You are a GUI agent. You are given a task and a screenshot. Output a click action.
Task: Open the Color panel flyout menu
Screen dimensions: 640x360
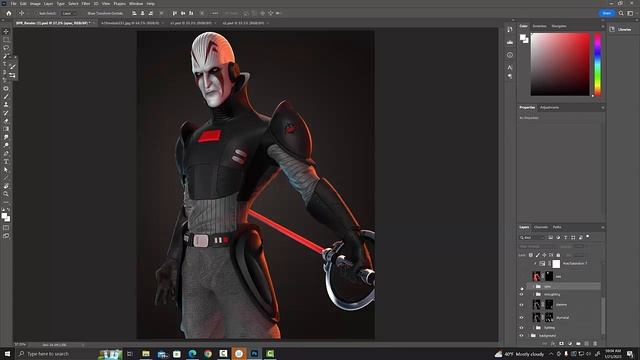602,26
